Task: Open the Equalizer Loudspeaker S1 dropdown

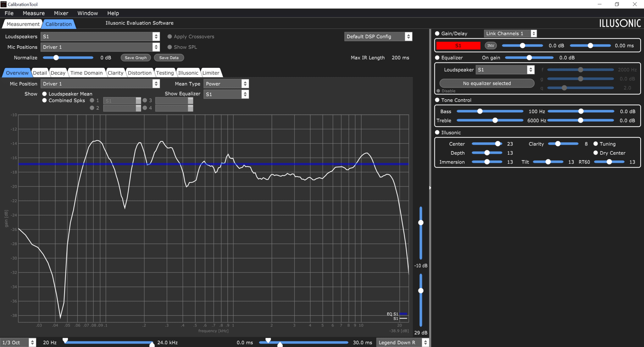Action: pyautogui.click(x=505, y=70)
